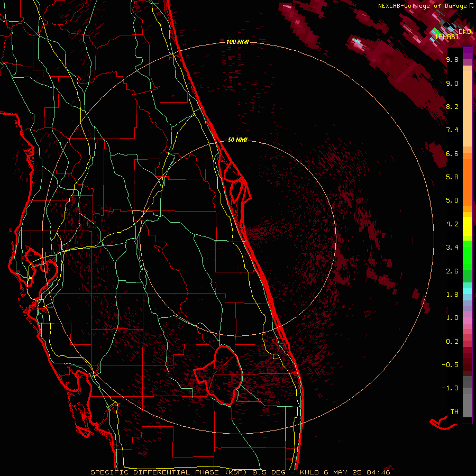476x476 pixels.
Task: Select the 8.2 scale value
Action: 452,107
